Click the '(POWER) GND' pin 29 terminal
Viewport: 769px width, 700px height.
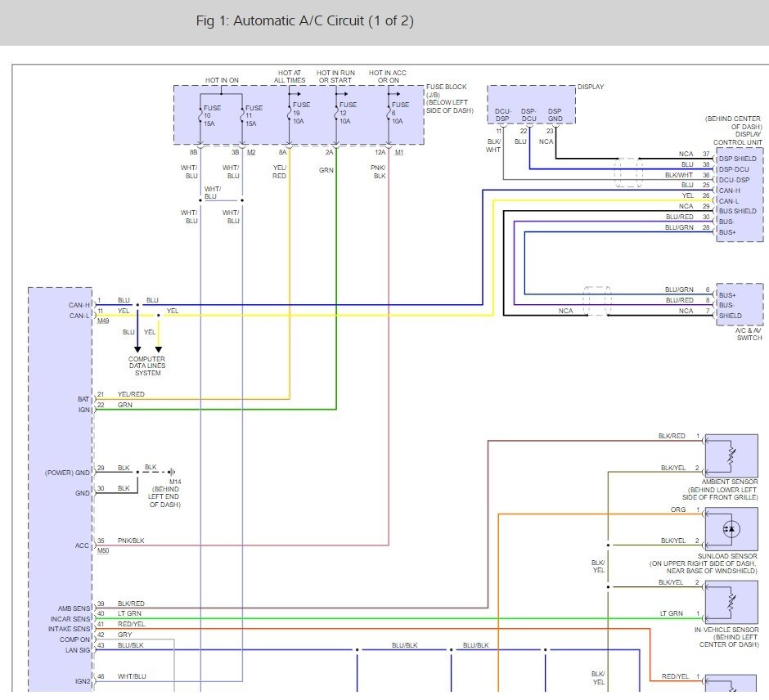point(67,473)
